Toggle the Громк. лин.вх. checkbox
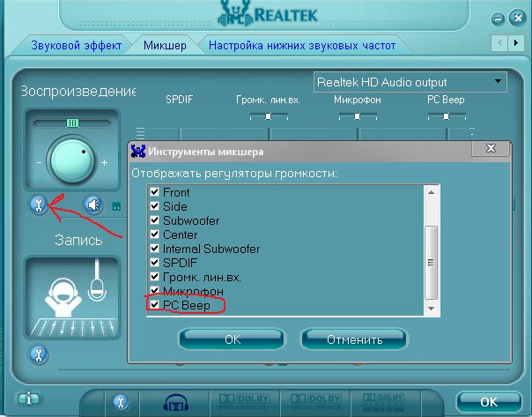532x417 pixels. pyautogui.click(x=155, y=277)
